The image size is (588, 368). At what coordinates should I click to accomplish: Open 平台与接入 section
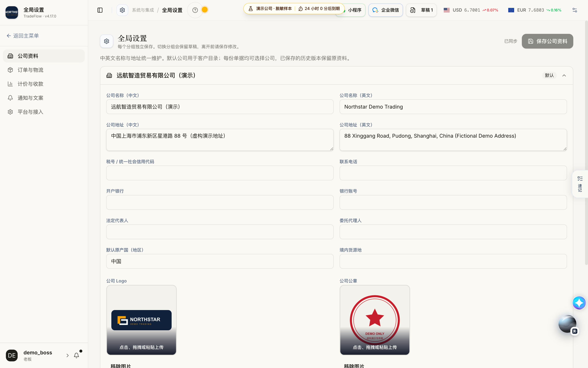tap(44, 112)
